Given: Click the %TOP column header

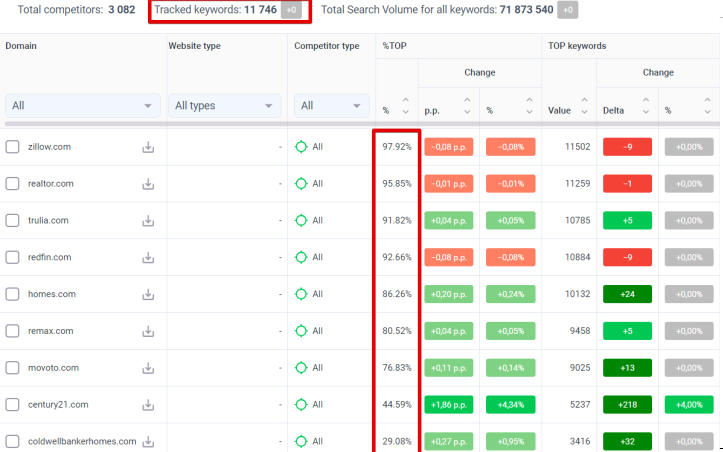Looking at the screenshot, I should coord(395,46).
